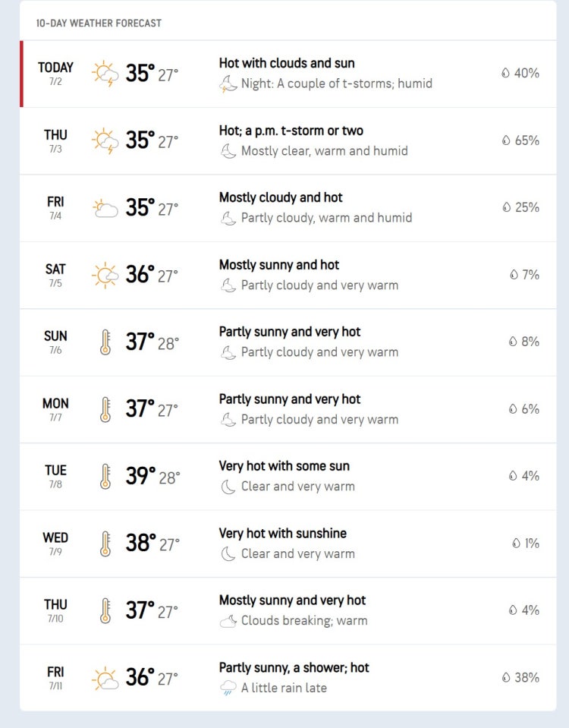569x728 pixels.
Task: Open 'Mostly cloudy and hot' Friday 7/4 row
Action: [x=288, y=208]
